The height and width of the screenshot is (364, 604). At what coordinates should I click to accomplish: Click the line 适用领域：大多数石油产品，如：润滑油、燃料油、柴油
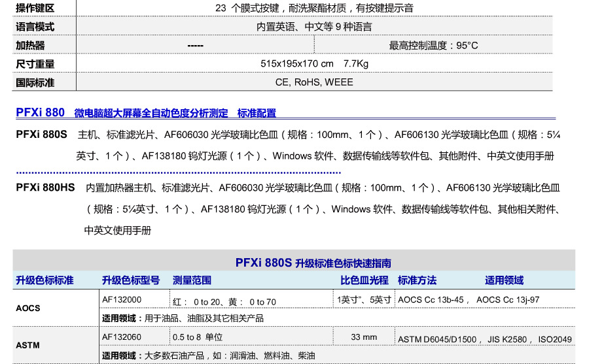coord(208,356)
